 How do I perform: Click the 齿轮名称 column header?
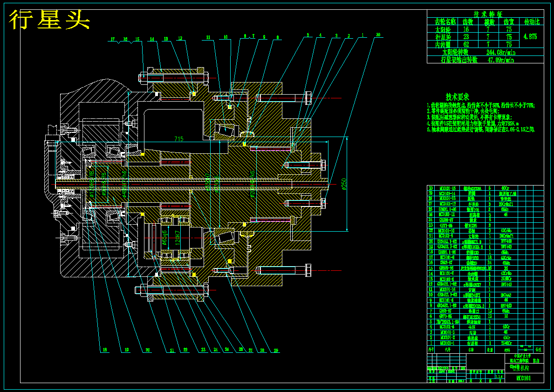click(x=445, y=21)
